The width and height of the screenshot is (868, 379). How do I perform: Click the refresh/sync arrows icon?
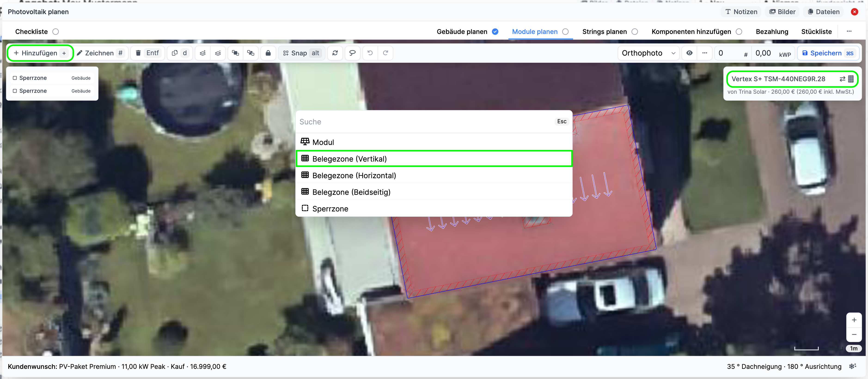[x=335, y=53]
